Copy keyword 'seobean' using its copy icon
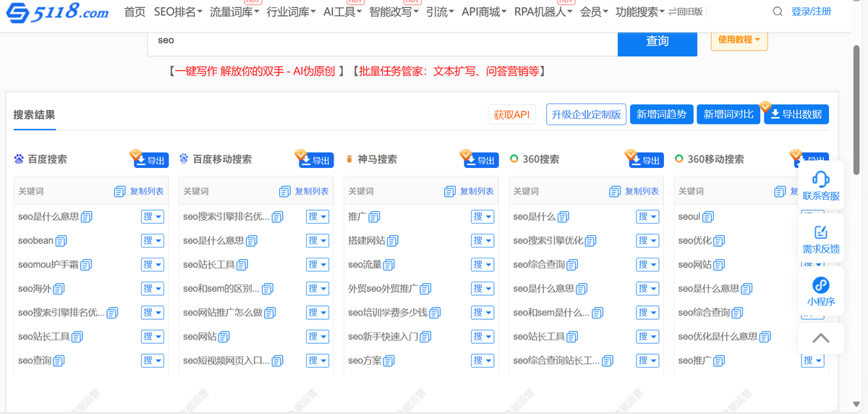The image size is (868, 414). coord(61,240)
